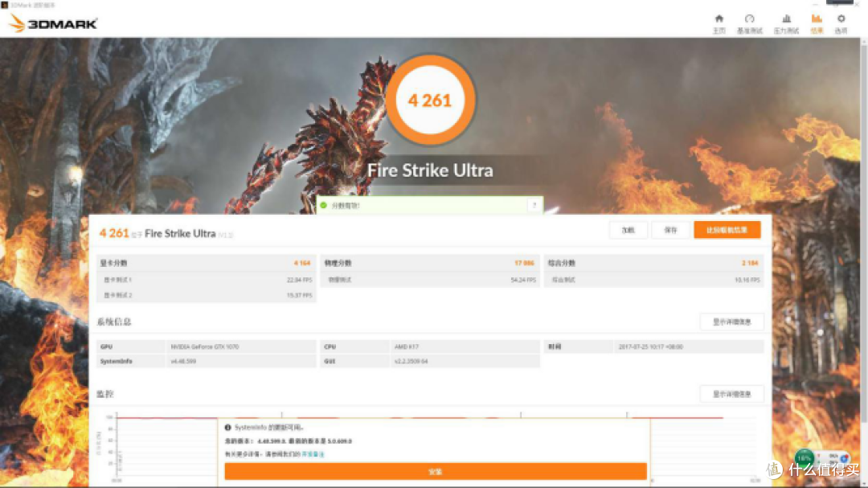The image size is (868, 488).
Task: Click the Save button next to compare
Action: [670, 230]
